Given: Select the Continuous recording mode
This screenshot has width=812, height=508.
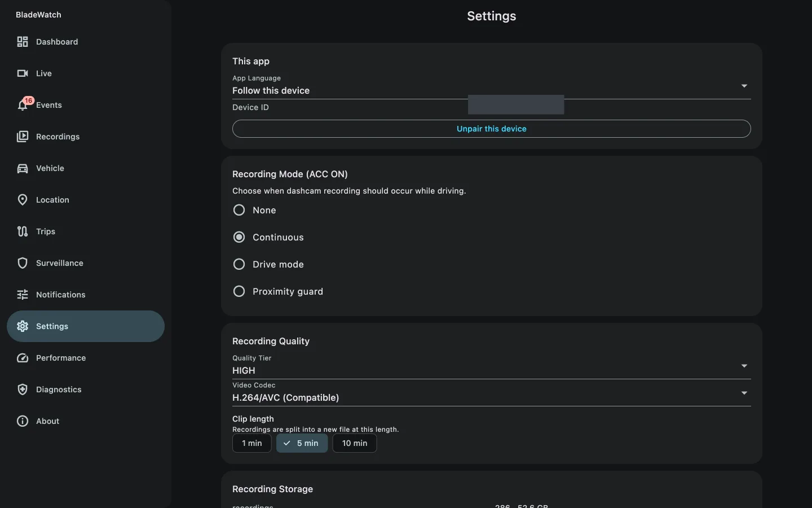Looking at the screenshot, I should tap(239, 237).
